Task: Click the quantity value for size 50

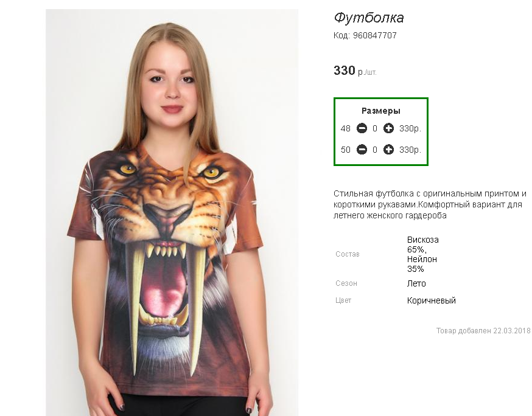Action: click(375, 150)
